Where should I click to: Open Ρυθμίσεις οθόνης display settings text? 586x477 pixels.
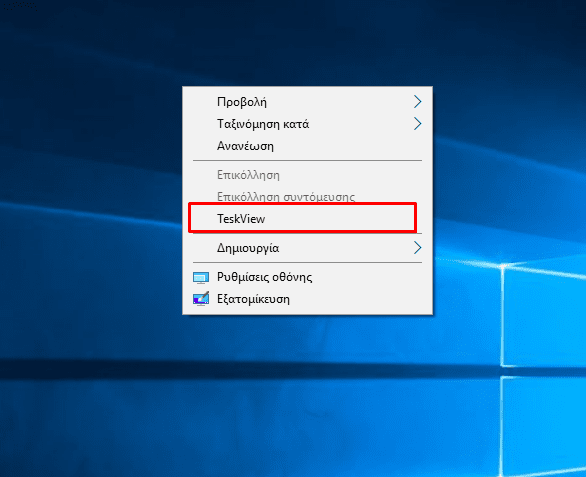click(x=265, y=277)
